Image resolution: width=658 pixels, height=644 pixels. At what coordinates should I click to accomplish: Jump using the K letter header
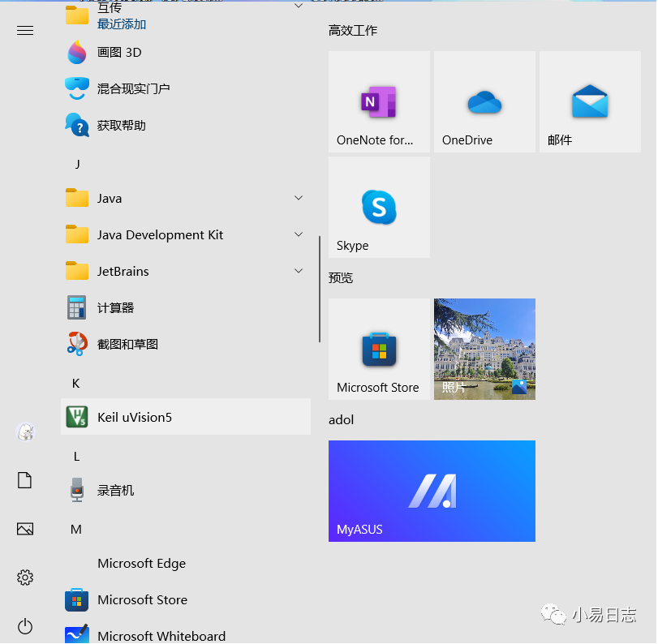point(76,384)
